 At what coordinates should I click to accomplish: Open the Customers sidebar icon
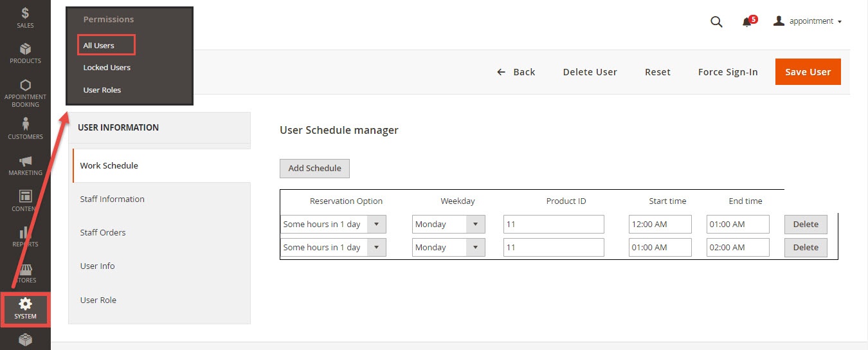click(x=25, y=124)
